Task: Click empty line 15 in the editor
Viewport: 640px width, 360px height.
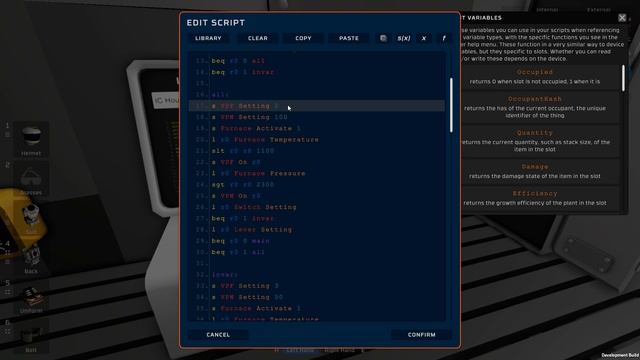Action: tap(316, 83)
